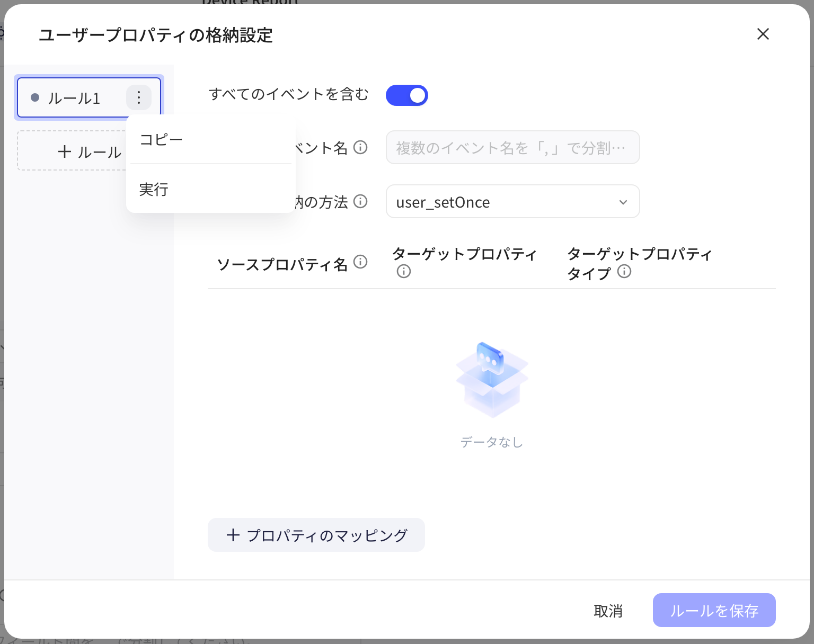Click the すべてのイベントを含む label
Screen dimensions: 814x644
(289, 94)
